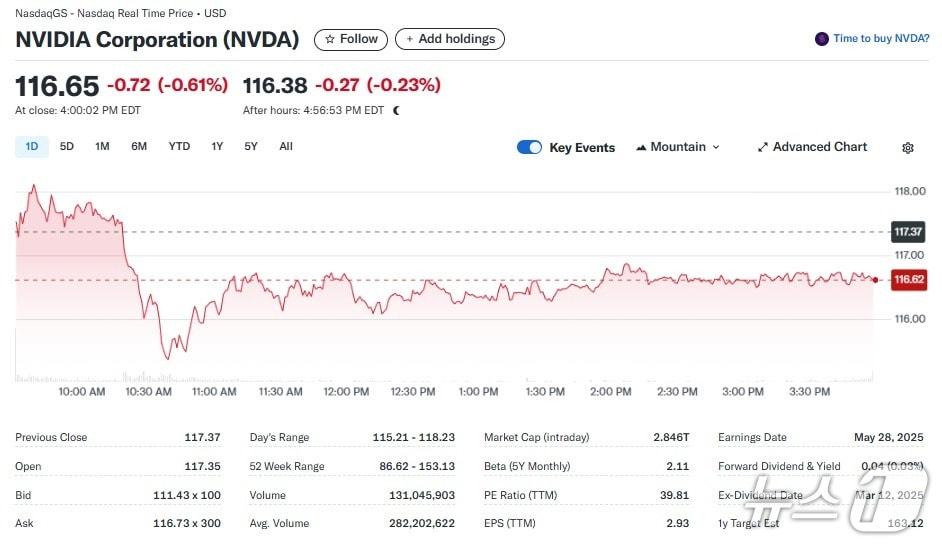Click the Mountain chart type icon
This screenshot has width=942, height=546.
tap(641, 147)
